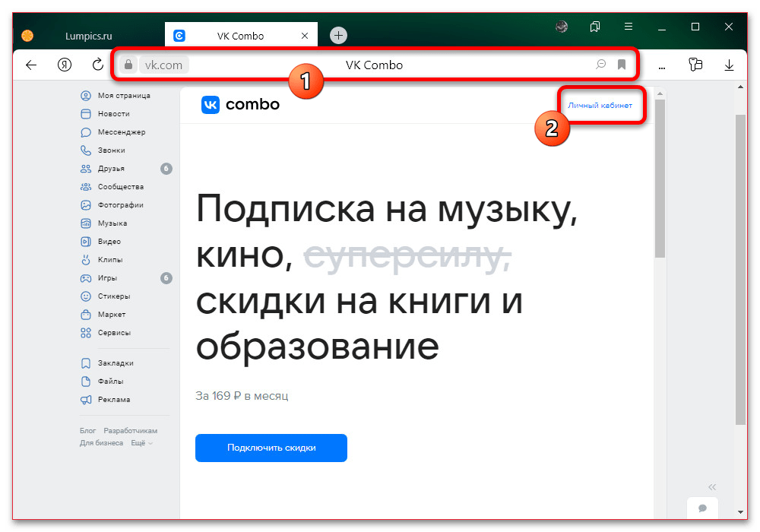Open a new tab with the plus button
The image size is (760, 532).
tap(338, 36)
